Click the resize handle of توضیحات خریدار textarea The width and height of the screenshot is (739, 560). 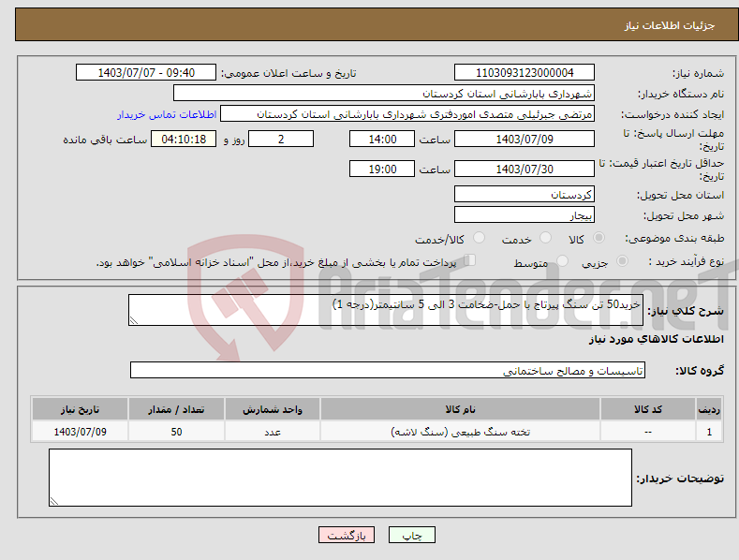click(53, 501)
